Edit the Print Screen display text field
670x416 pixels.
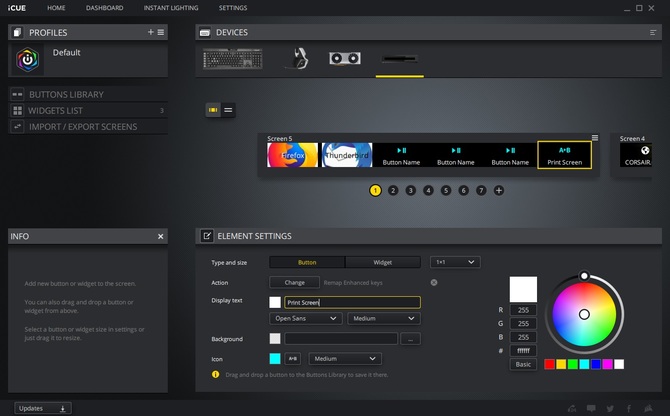(353, 302)
